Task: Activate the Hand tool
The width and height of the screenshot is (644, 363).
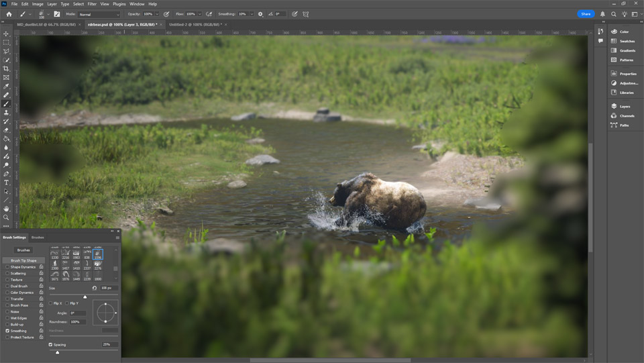Action: click(7, 209)
